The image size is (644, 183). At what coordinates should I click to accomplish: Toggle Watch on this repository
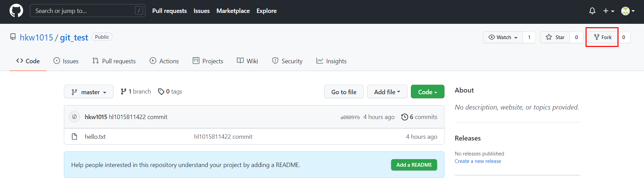pyautogui.click(x=503, y=37)
